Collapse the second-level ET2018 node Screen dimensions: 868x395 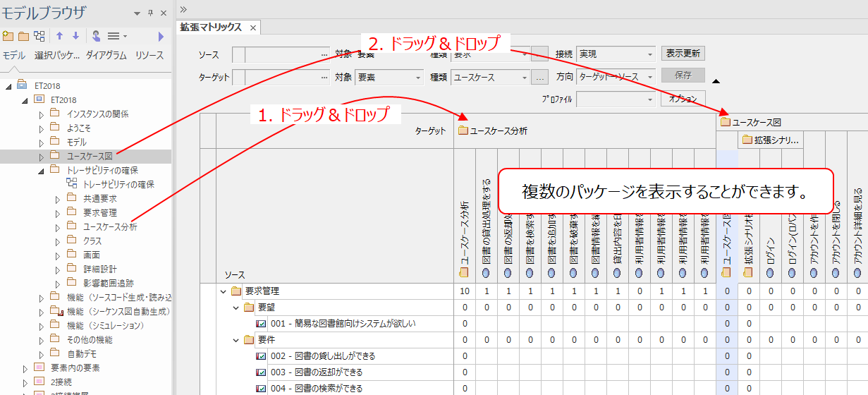pos(25,99)
